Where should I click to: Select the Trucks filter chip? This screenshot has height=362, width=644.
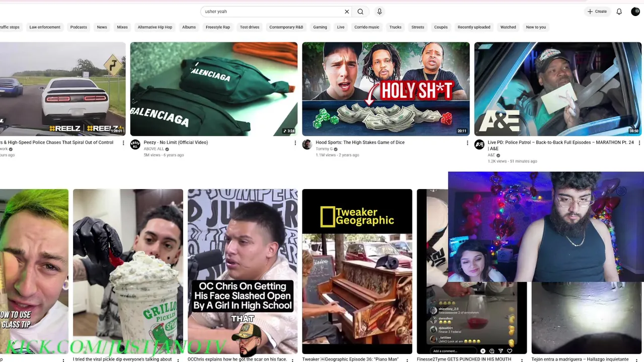click(x=395, y=27)
